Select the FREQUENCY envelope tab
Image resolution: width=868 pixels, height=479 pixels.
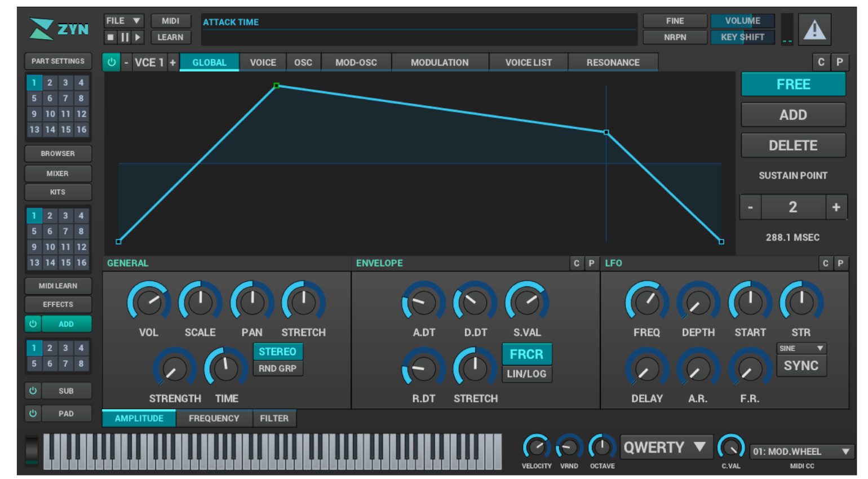(214, 418)
